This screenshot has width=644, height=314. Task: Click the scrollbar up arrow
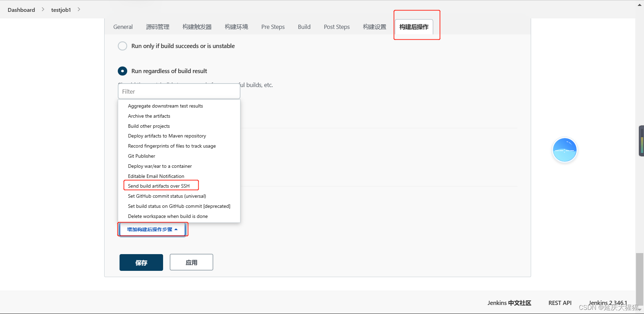point(640,5)
